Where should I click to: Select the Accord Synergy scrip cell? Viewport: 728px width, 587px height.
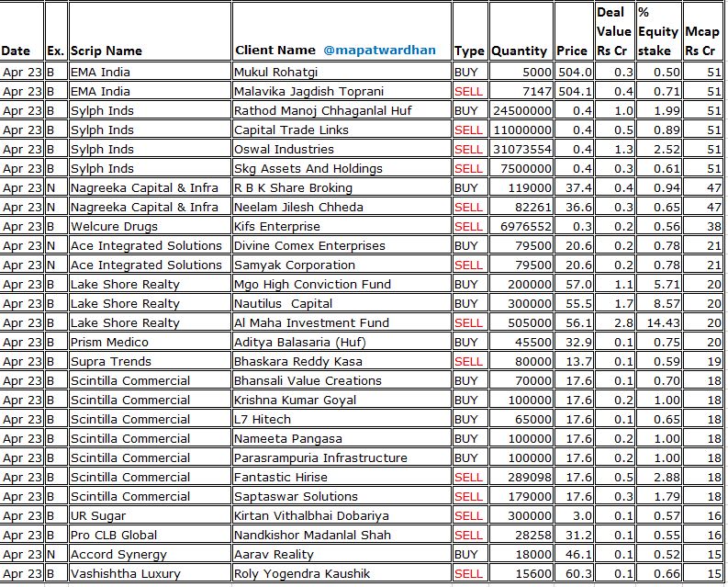150,554
